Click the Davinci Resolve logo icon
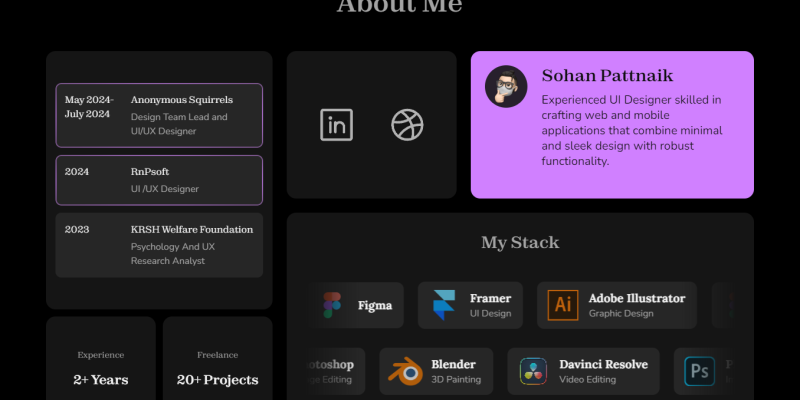This screenshot has height=400, width=800. tap(533, 371)
